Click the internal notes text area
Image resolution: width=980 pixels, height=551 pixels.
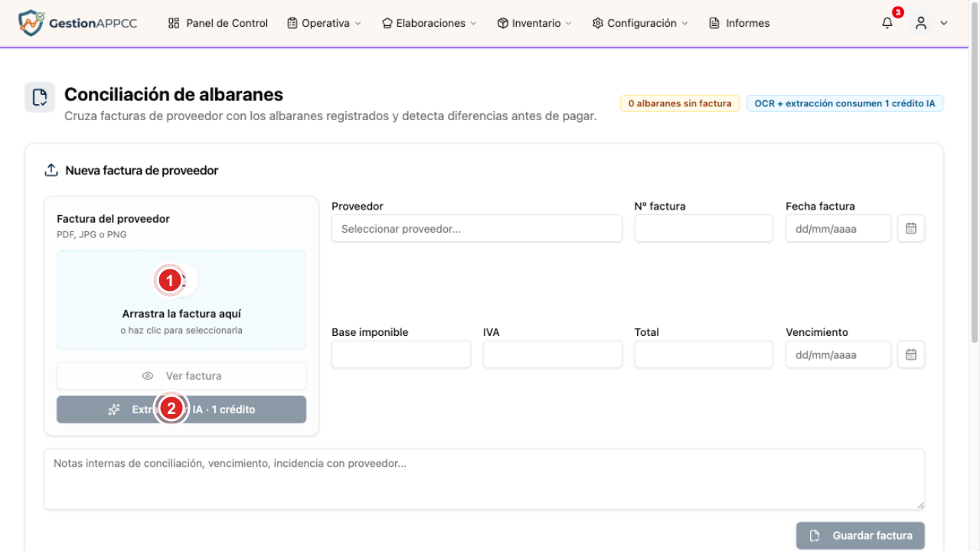484,479
